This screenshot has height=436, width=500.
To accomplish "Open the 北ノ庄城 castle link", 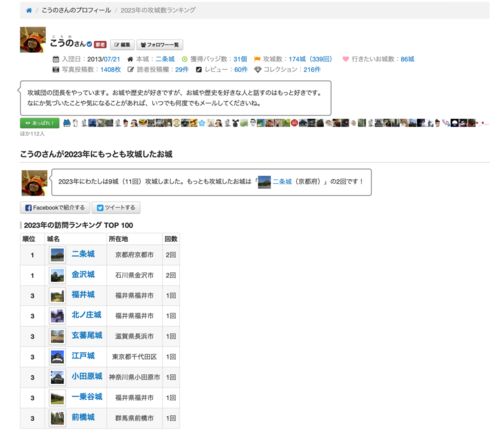I will click(86, 315).
